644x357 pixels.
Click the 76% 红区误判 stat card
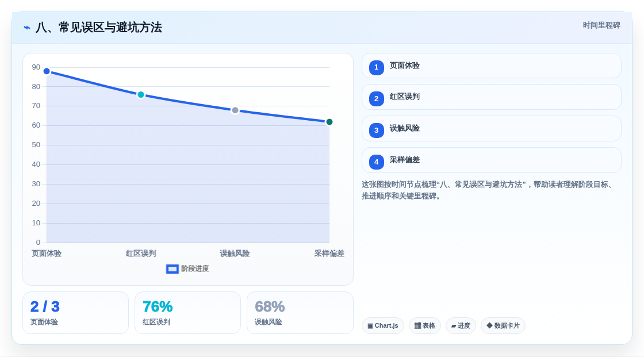(x=187, y=313)
